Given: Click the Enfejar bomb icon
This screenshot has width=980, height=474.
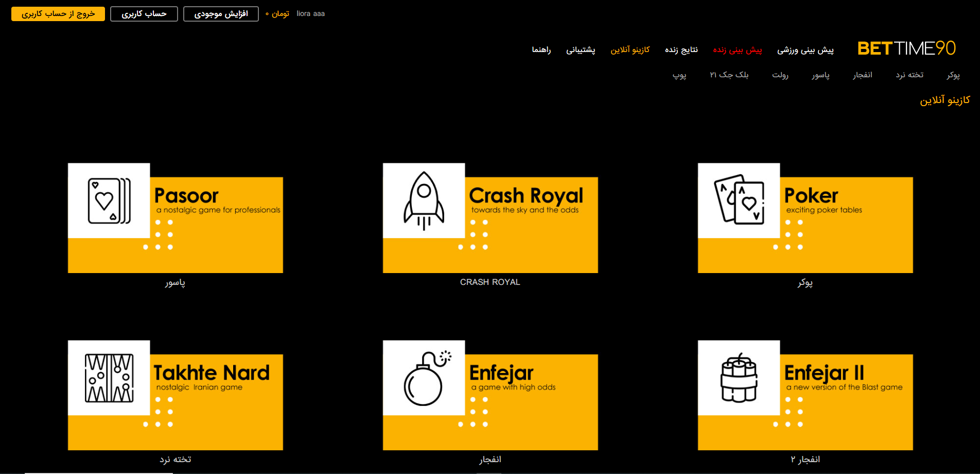Looking at the screenshot, I should coord(424,378).
